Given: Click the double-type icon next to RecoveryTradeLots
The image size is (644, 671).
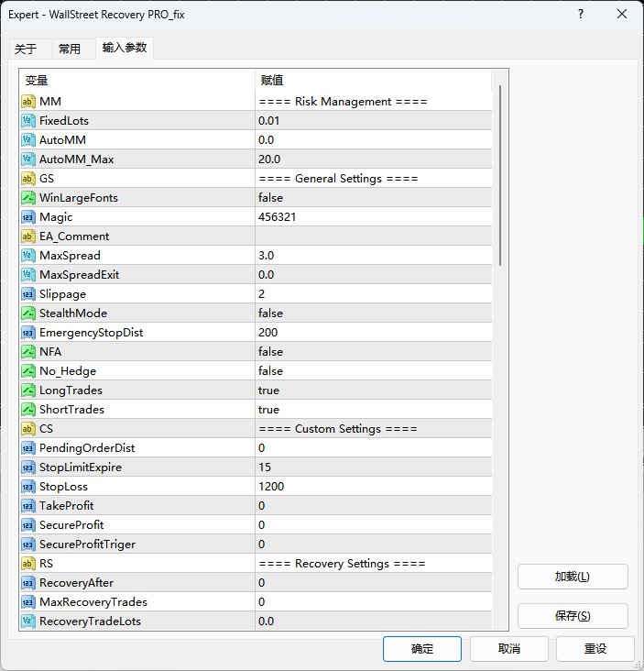Looking at the screenshot, I should pos(27,621).
